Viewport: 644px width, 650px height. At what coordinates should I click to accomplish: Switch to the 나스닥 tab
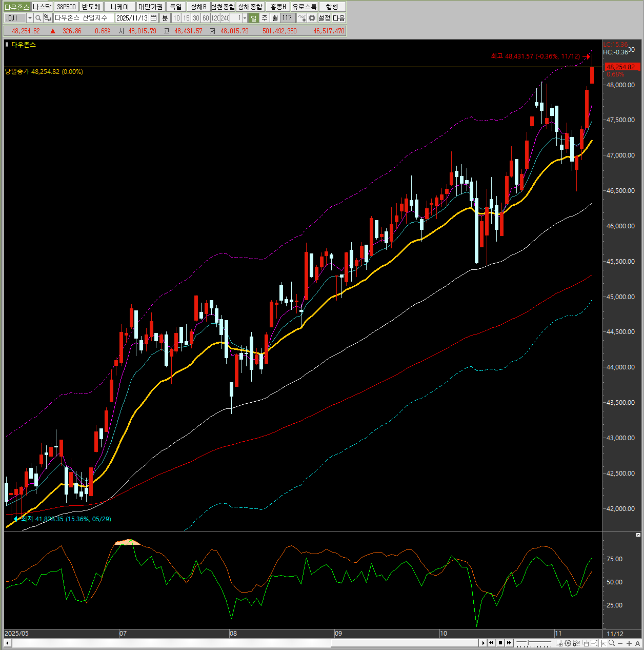[42, 7]
